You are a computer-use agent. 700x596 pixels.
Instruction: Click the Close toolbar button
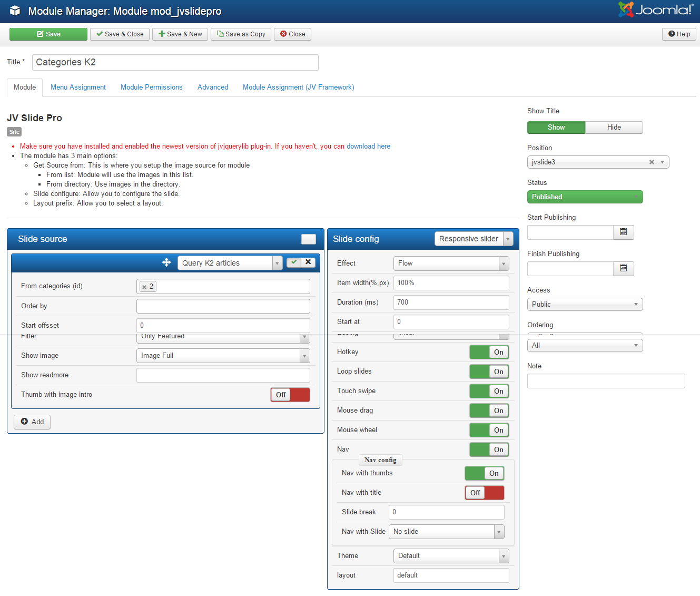[292, 34]
